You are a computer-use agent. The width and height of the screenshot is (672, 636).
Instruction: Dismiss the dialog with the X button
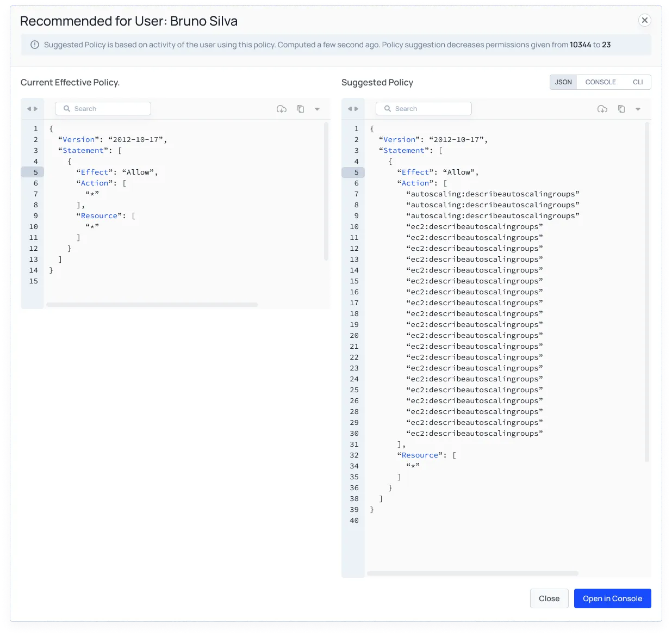click(644, 20)
